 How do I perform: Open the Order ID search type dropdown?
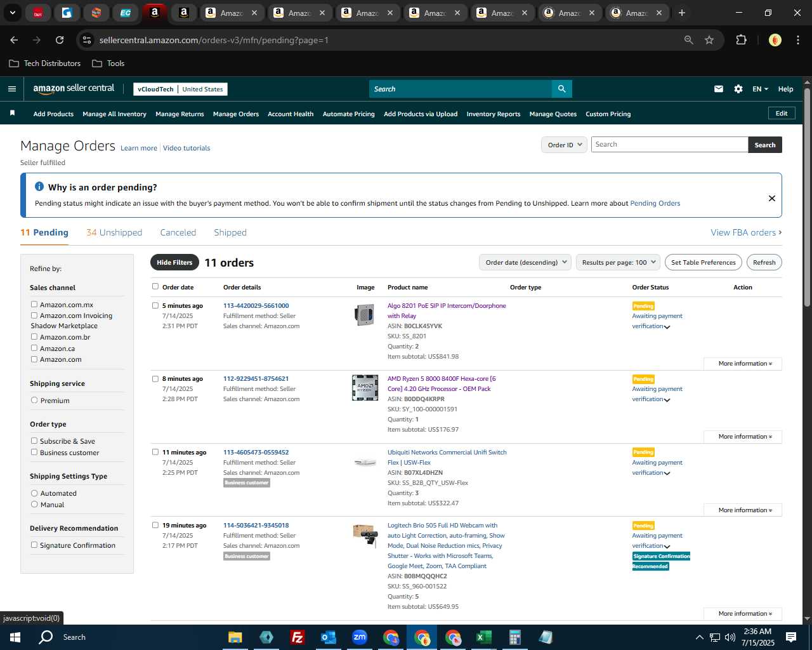[564, 145]
